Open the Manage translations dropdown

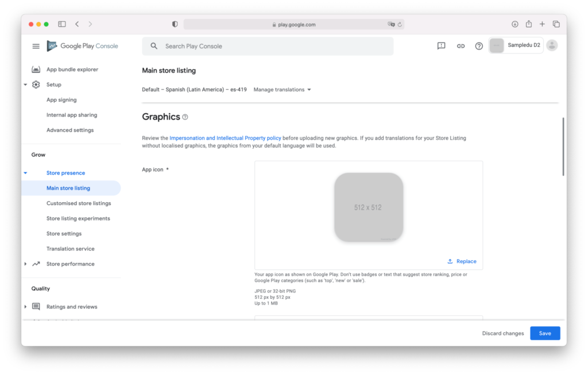282,90
